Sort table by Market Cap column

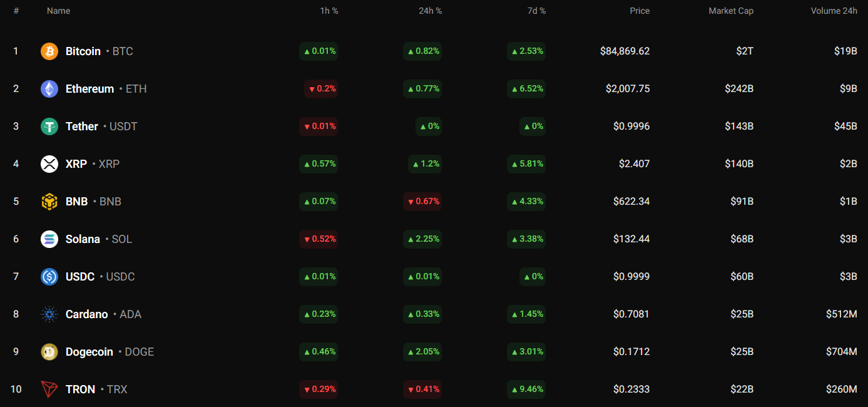click(x=730, y=11)
